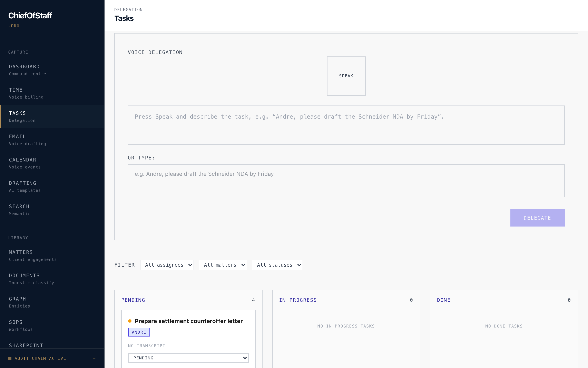The image size is (588, 368).
Task: Click the DONE column header
Action: (444, 300)
